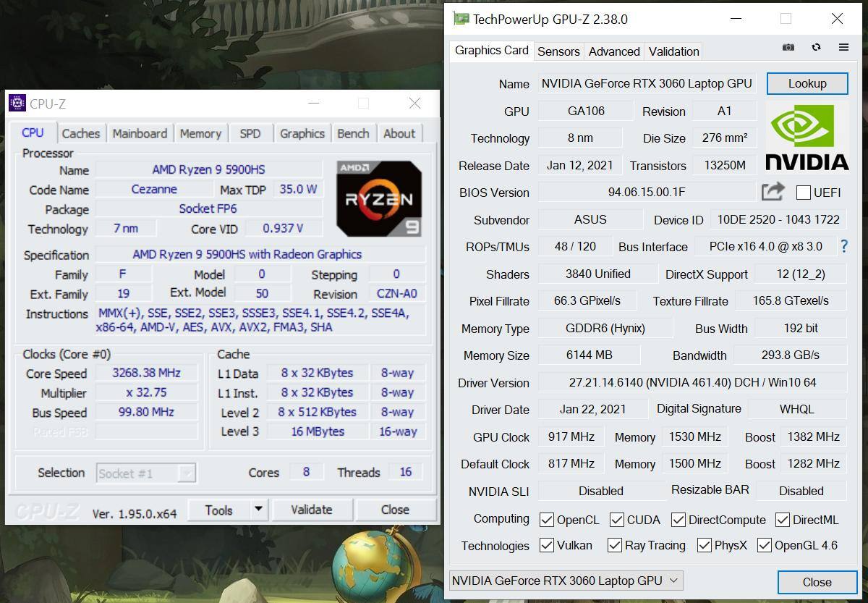Click the BIOS Version field

pos(646,193)
